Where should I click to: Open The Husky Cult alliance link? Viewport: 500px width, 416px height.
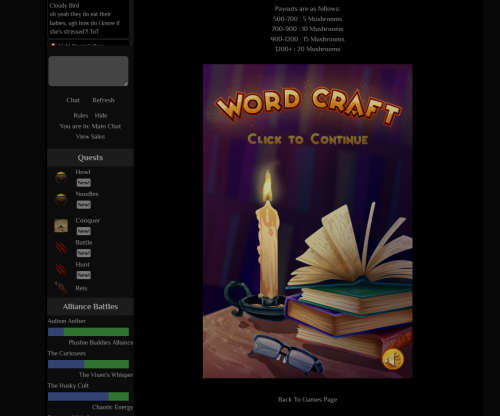pyautogui.click(x=68, y=386)
